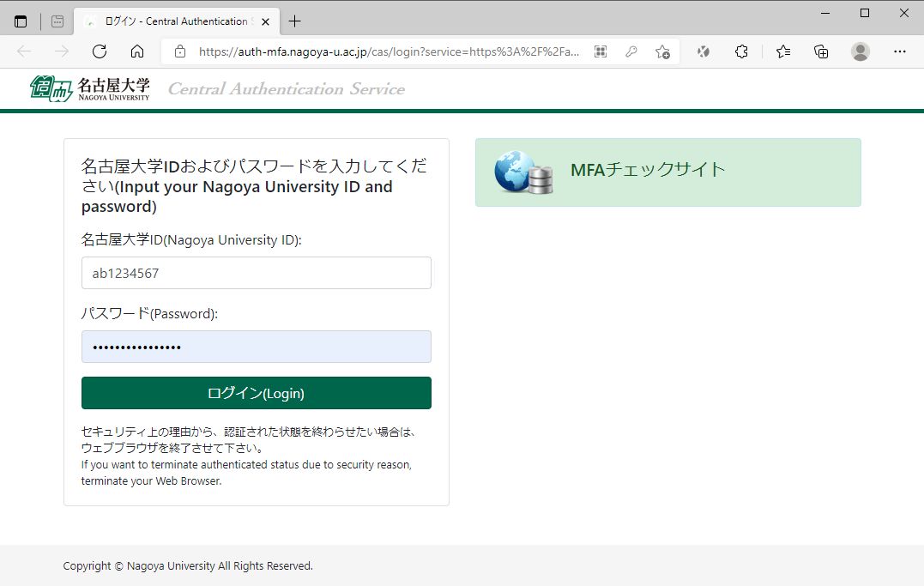The image size is (924, 586).
Task: Open a new browser tab
Action: coord(295,20)
